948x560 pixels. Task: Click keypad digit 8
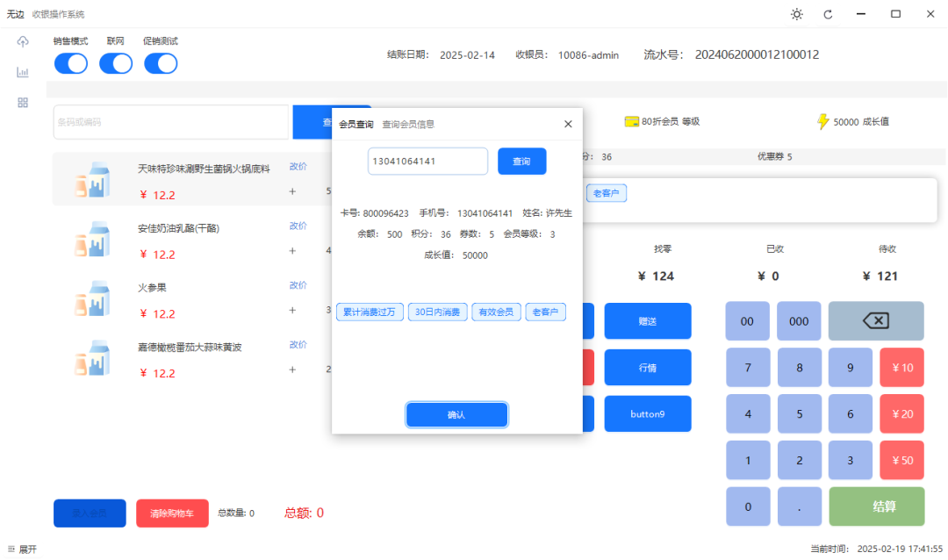[800, 367]
